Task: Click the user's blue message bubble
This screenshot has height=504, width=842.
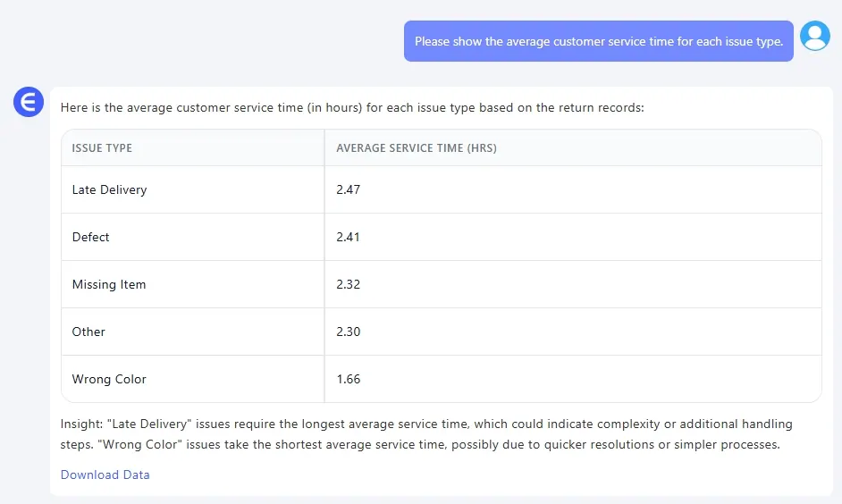Action: coord(598,41)
